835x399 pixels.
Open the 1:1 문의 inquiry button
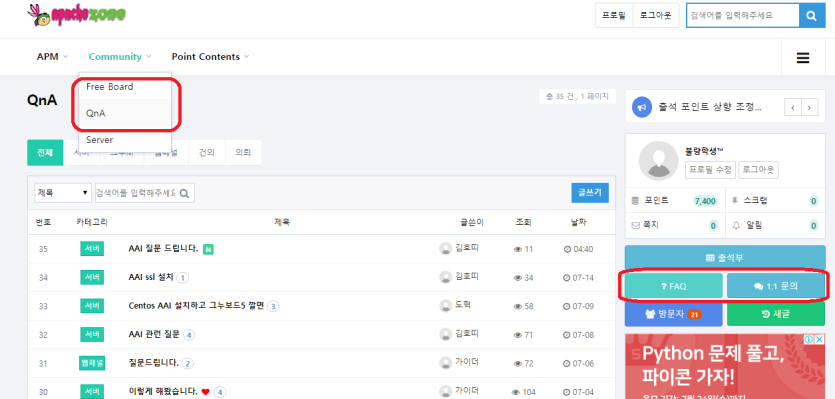point(776,286)
